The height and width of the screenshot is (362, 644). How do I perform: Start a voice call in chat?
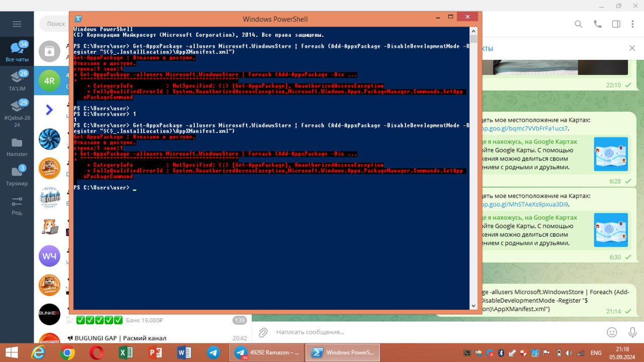(x=597, y=24)
